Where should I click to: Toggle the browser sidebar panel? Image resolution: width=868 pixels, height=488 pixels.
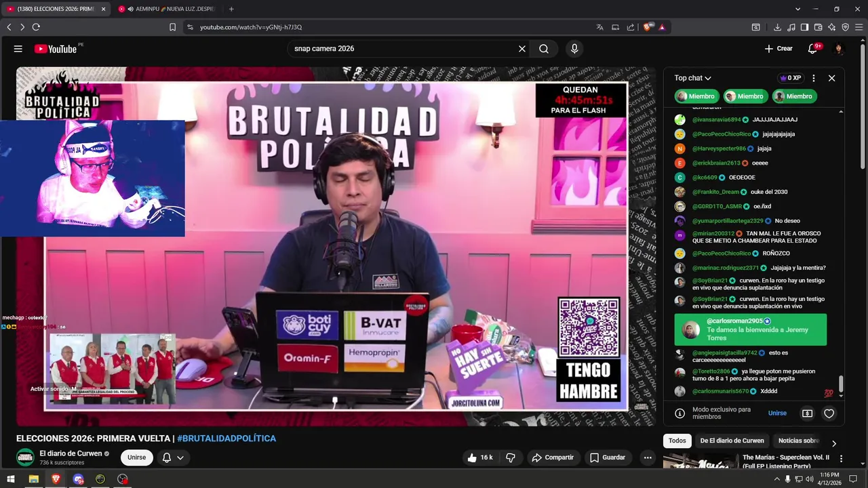[x=804, y=27]
